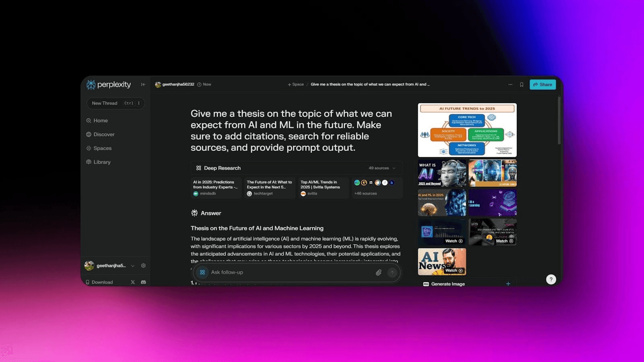Collapse the sidebar with the arrow icon
Image resolution: width=644 pixels, height=362 pixels.
pyautogui.click(x=143, y=84)
